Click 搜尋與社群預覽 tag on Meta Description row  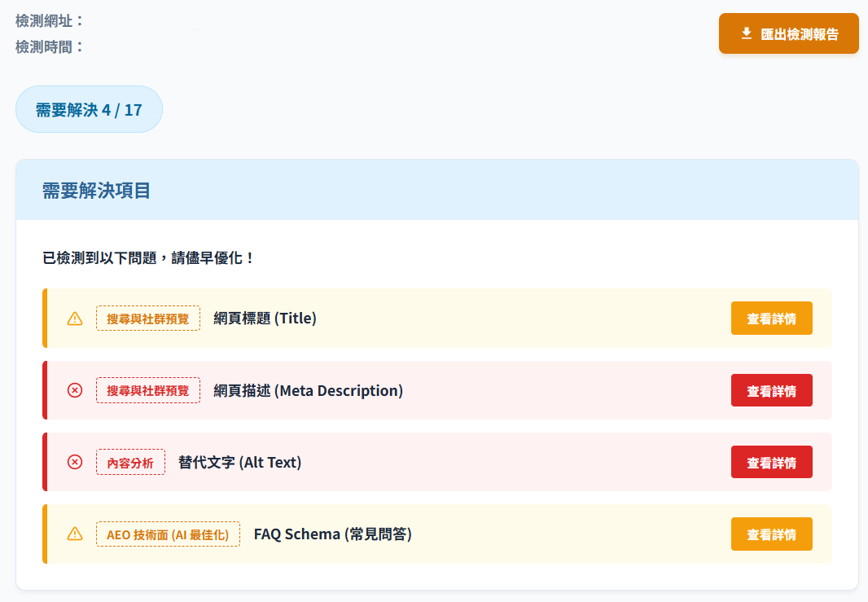pyautogui.click(x=148, y=390)
